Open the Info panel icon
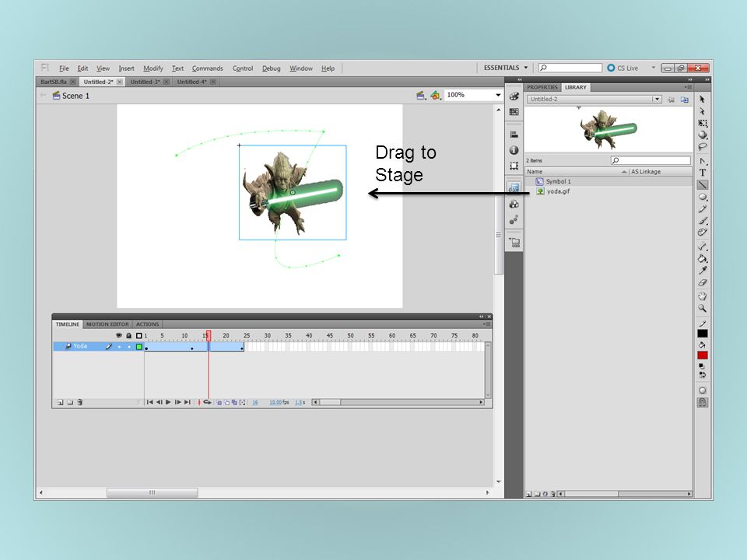Viewport: 747px width, 560px height. pyautogui.click(x=514, y=150)
